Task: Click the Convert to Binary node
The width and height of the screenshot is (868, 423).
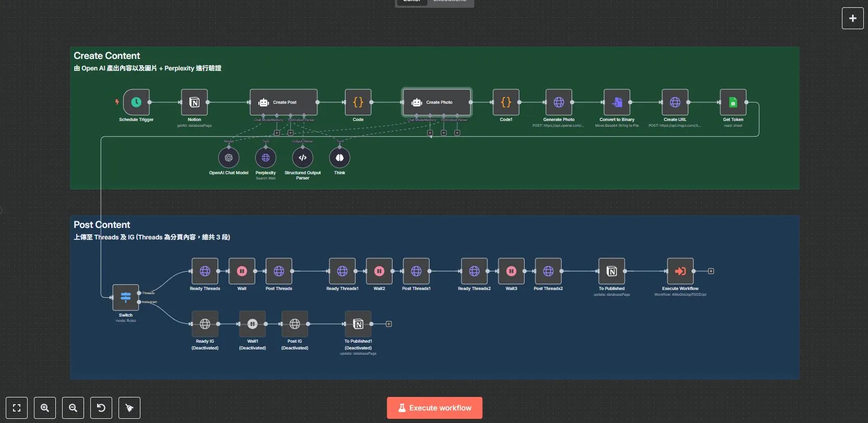Action: (617, 102)
